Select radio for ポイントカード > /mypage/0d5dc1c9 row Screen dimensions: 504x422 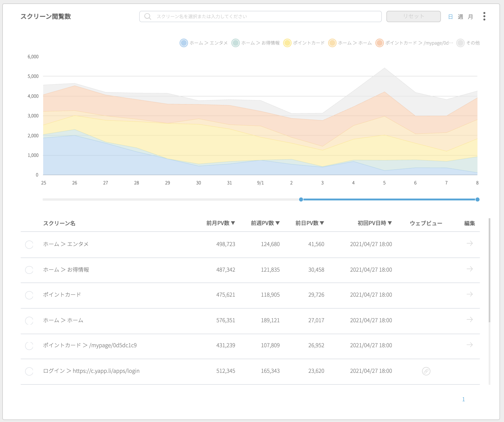point(29,346)
